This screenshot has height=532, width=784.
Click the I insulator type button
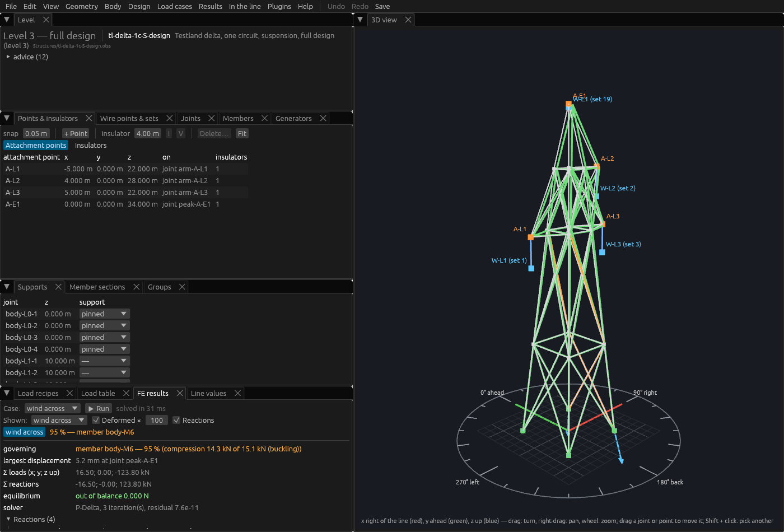point(169,133)
